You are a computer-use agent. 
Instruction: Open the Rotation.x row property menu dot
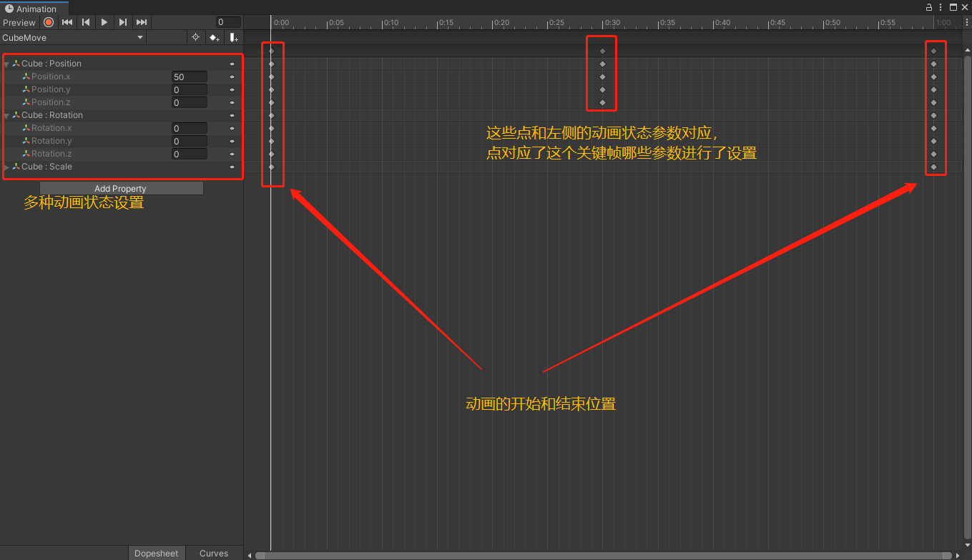click(x=232, y=128)
